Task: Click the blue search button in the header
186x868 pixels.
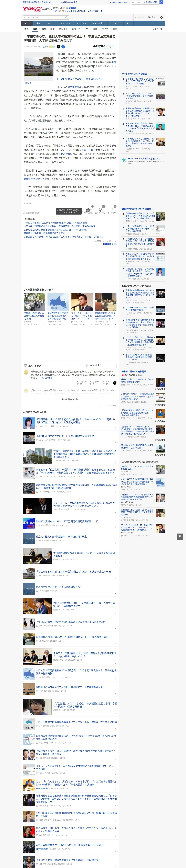Action: click(161, 2)
